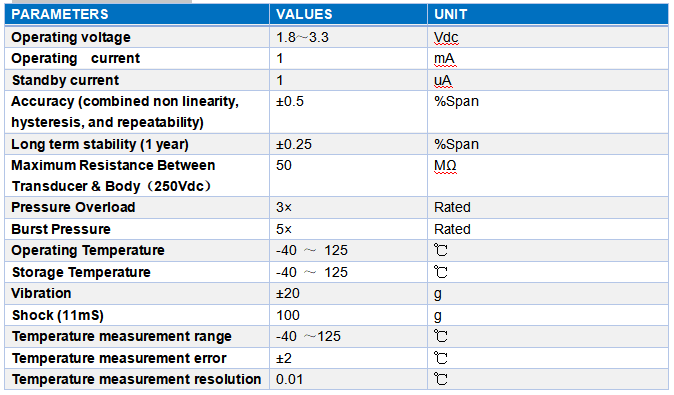
Task: Select Long term stability (1 year) cell
Action: pyautogui.click(x=137, y=144)
